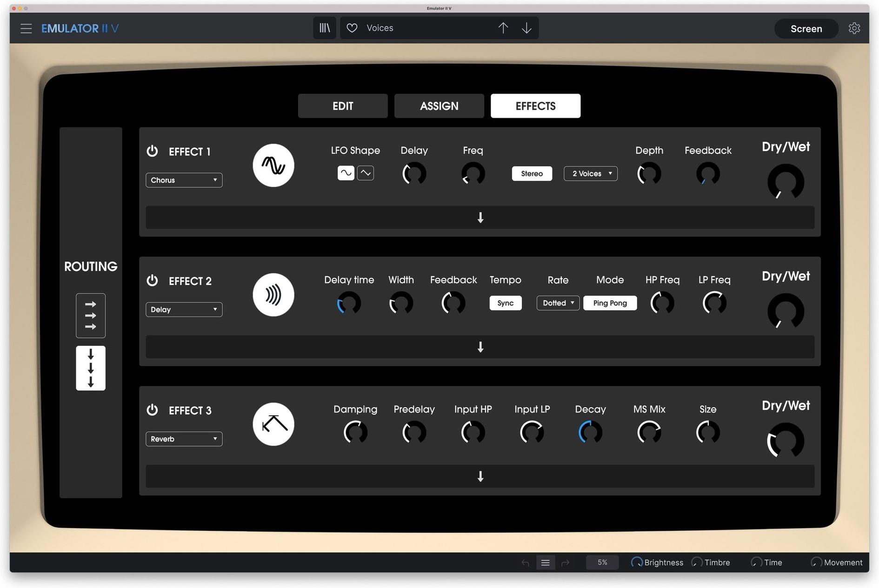Click the Chorus waveform icon in Effect 1

click(273, 165)
